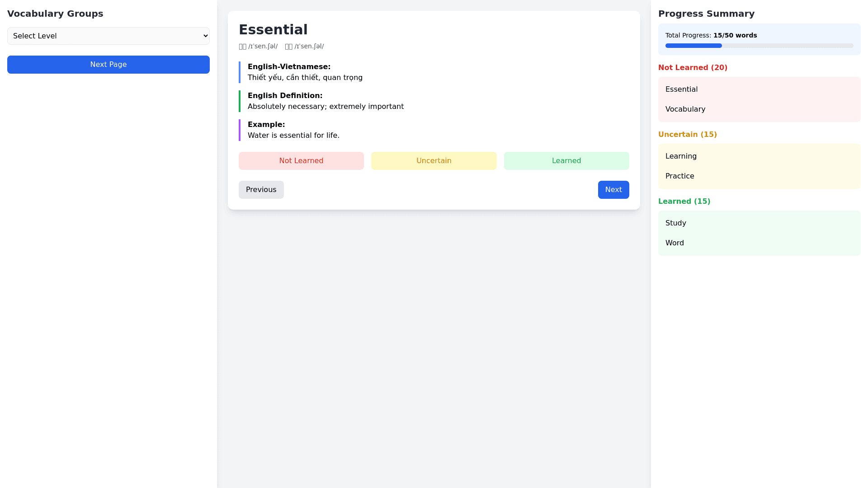Play the first pronunciation audio for Essential

click(258, 46)
